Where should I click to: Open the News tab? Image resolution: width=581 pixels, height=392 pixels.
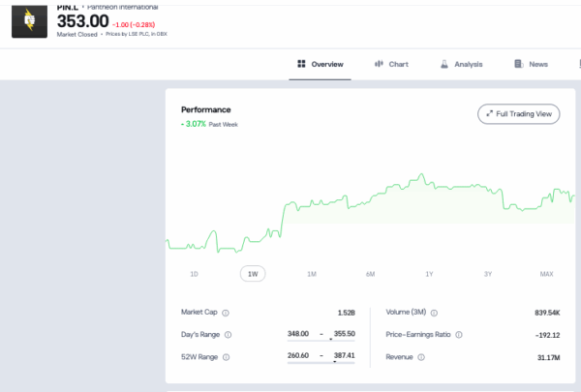pos(537,64)
